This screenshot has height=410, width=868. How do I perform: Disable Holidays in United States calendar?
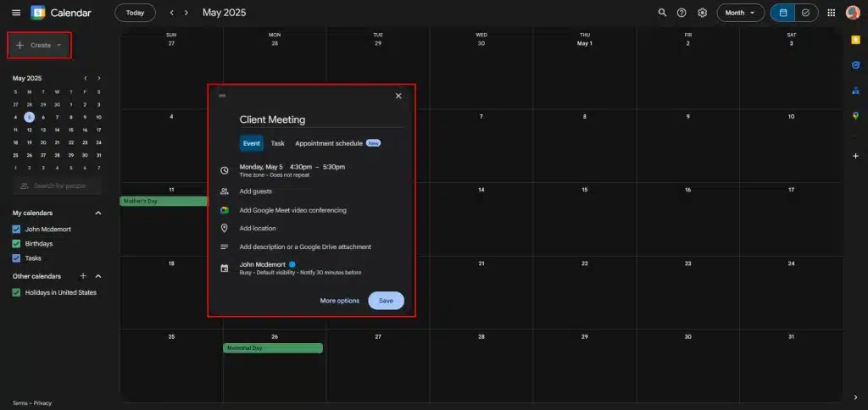[x=16, y=292]
